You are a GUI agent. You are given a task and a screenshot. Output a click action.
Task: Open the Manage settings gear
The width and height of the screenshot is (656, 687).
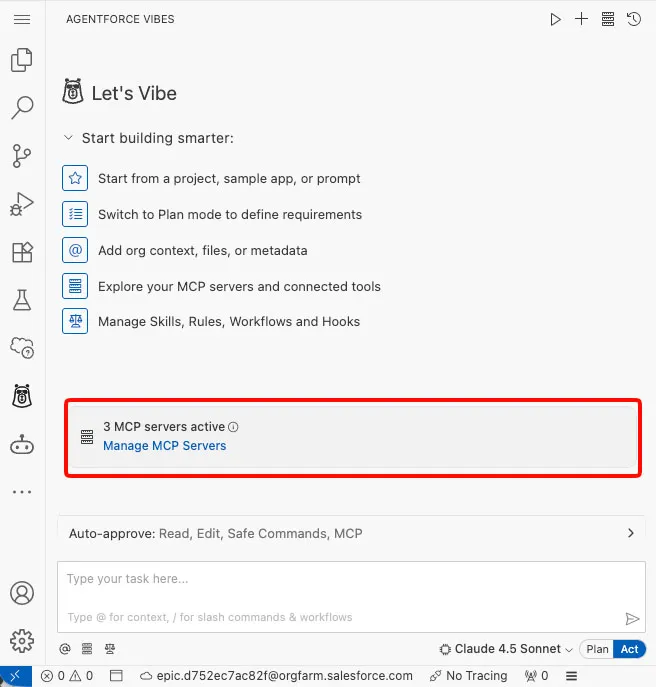[x=22, y=641]
